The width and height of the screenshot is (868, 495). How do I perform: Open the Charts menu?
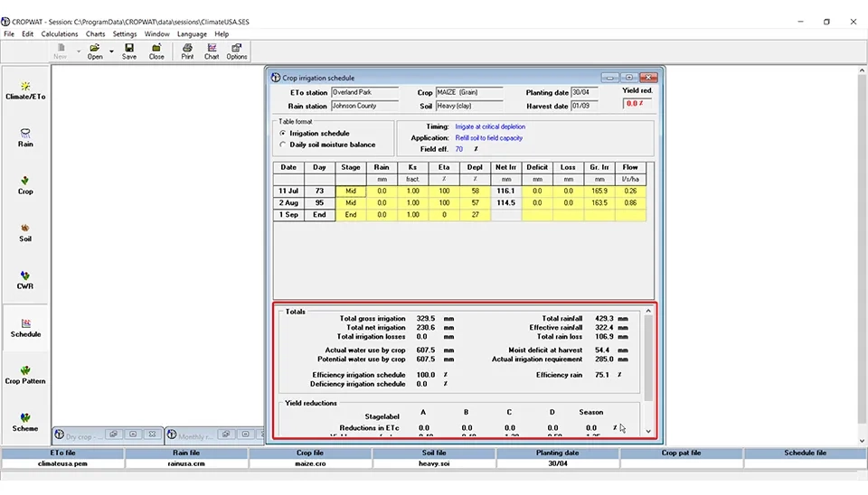[96, 34]
